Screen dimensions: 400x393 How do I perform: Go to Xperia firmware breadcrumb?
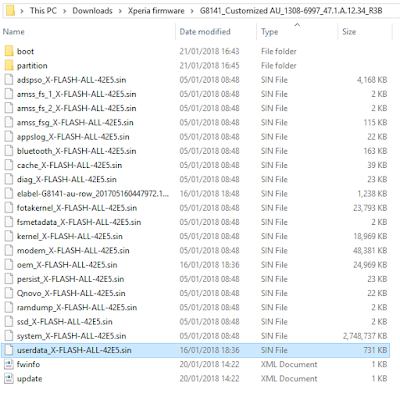coord(156,11)
